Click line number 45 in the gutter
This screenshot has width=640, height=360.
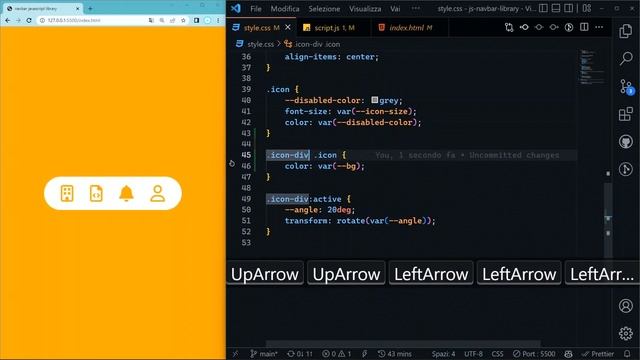(x=246, y=155)
